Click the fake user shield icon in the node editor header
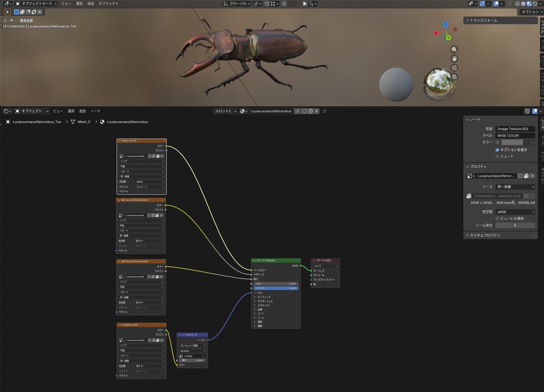This screenshot has width=544, height=392. 304,111
